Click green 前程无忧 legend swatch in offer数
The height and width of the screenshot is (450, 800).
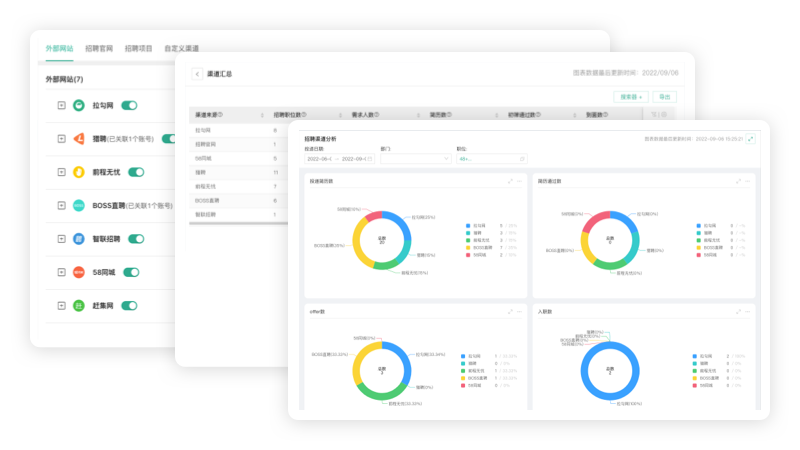(463, 371)
